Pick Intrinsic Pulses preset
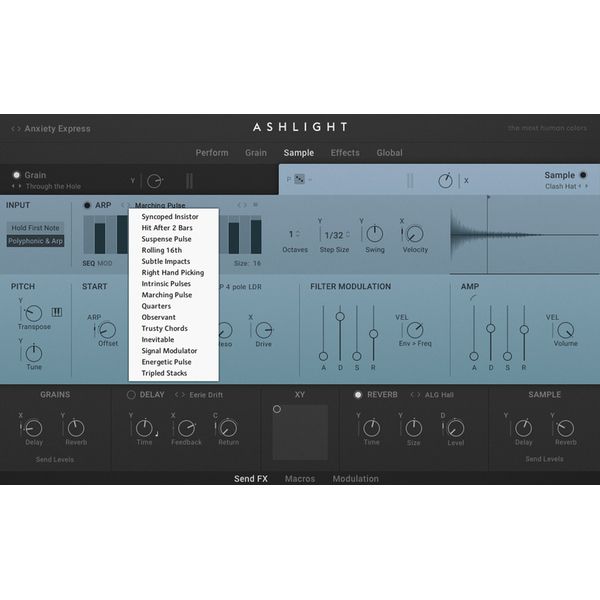Image resolution: width=600 pixels, height=600 pixels. pyautogui.click(x=174, y=284)
